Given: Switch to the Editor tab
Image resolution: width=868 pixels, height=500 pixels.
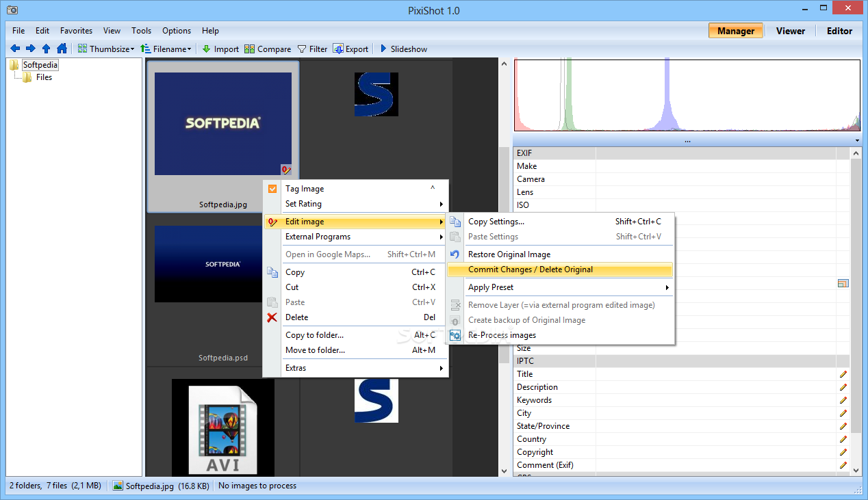Looking at the screenshot, I should pyautogui.click(x=839, y=31).
